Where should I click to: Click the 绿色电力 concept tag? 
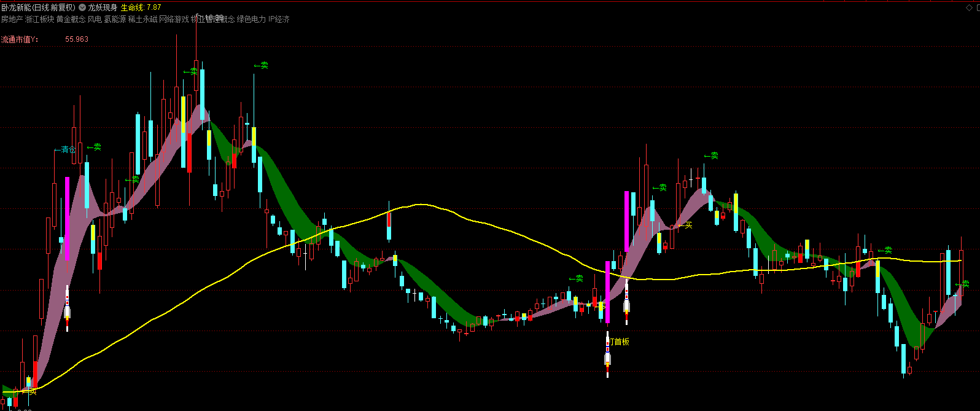click(251, 20)
